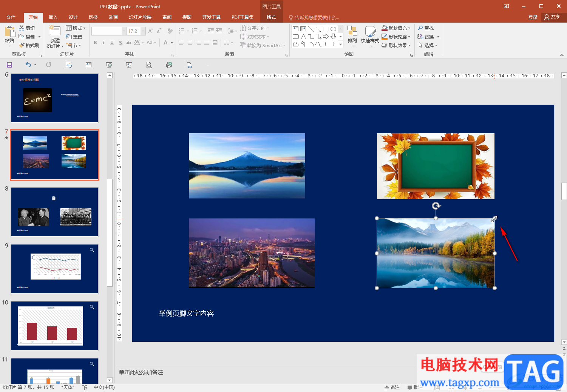Expand the Layout (版式) dropdown
Screen dimensions: 567x392
pos(76,28)
